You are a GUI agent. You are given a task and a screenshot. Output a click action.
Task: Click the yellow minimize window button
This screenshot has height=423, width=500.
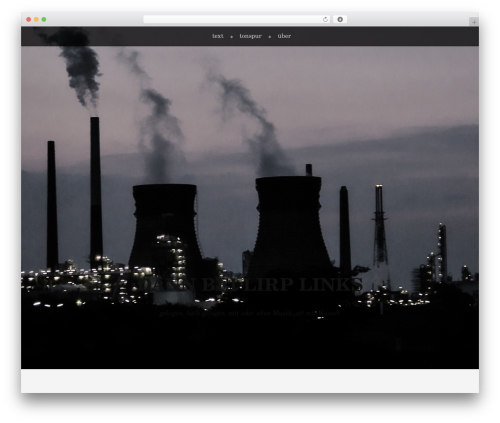(36, 19)
